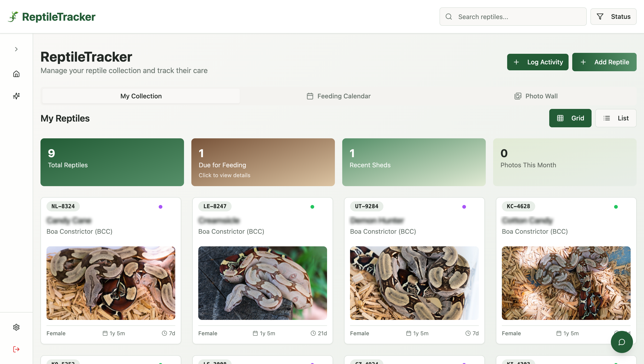Open Settings via the gear icon

[x=16, y=327]
